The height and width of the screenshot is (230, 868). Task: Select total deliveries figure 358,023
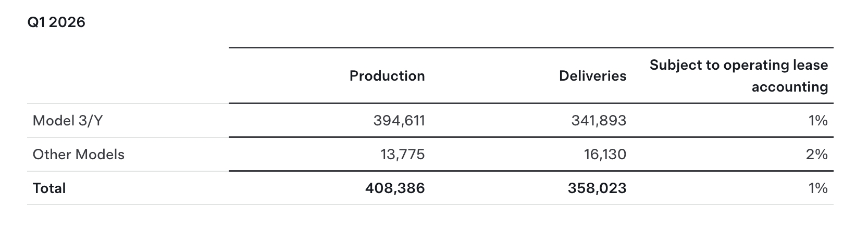click(x=597, y=188)
